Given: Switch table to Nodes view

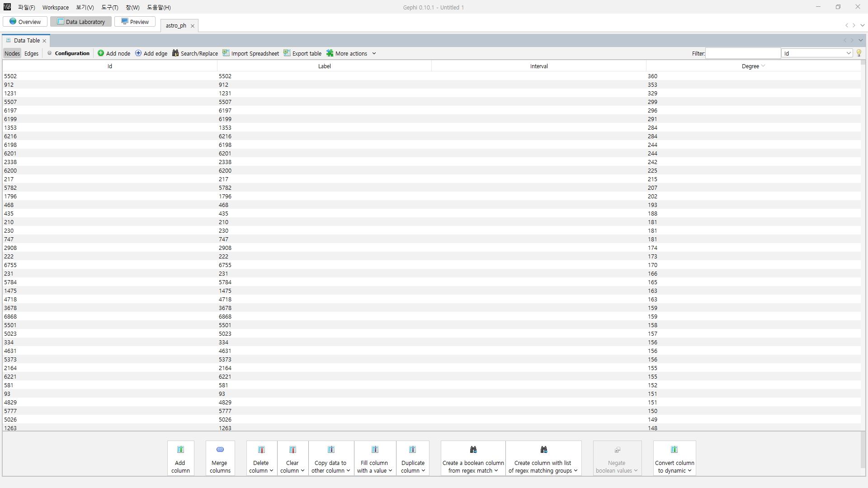Looking at the screenshot, I should pyautogui.click(x=12, y=53).
